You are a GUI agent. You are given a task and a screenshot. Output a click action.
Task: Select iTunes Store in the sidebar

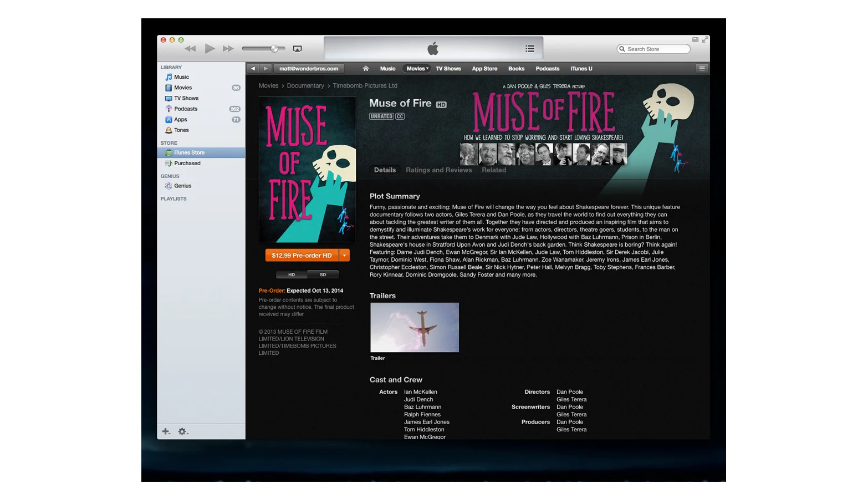click(x=201, y=152)
